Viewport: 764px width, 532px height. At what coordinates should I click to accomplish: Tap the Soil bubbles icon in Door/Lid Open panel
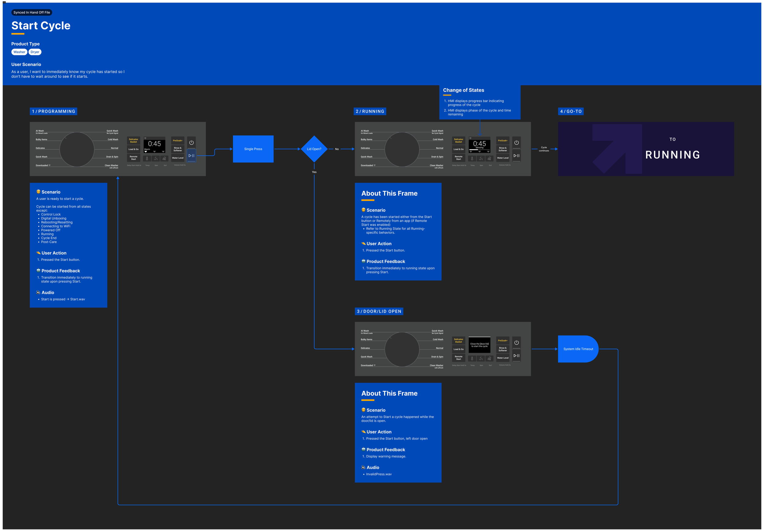(489, 359)
